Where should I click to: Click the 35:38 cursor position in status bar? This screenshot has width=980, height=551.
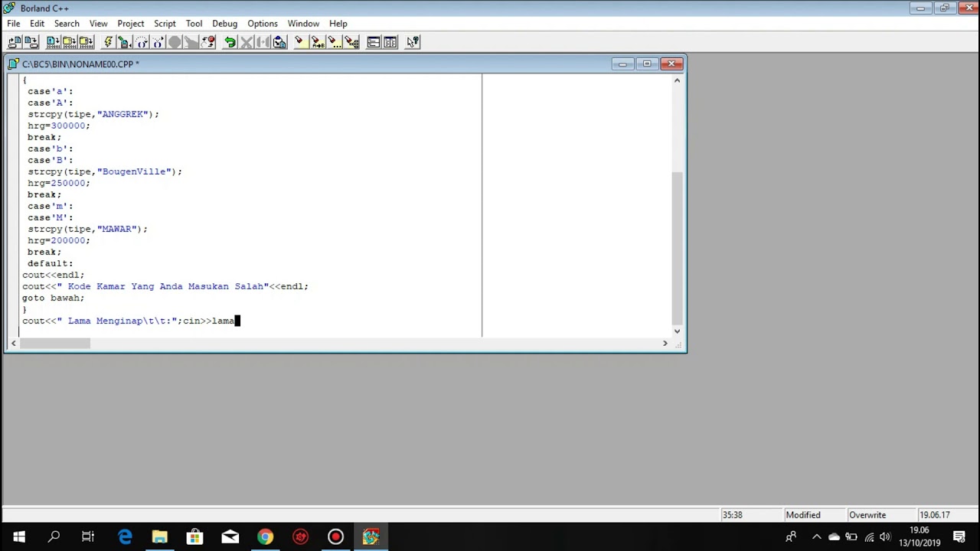tap(733, 515)
